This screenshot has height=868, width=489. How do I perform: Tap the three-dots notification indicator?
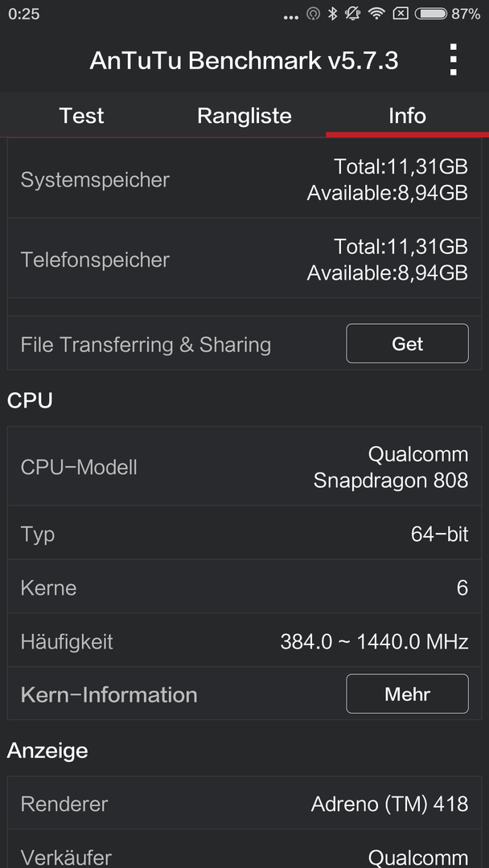point(290,17)
